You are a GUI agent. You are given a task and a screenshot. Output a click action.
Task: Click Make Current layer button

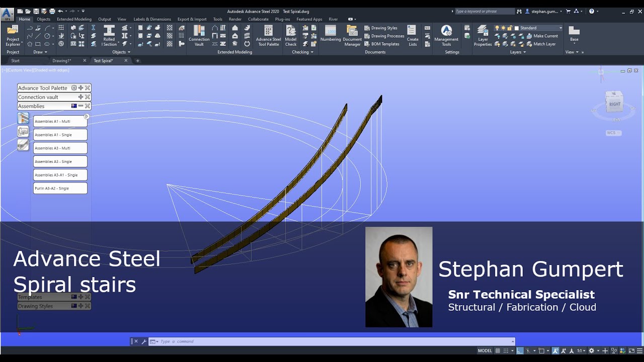(542, 36)
